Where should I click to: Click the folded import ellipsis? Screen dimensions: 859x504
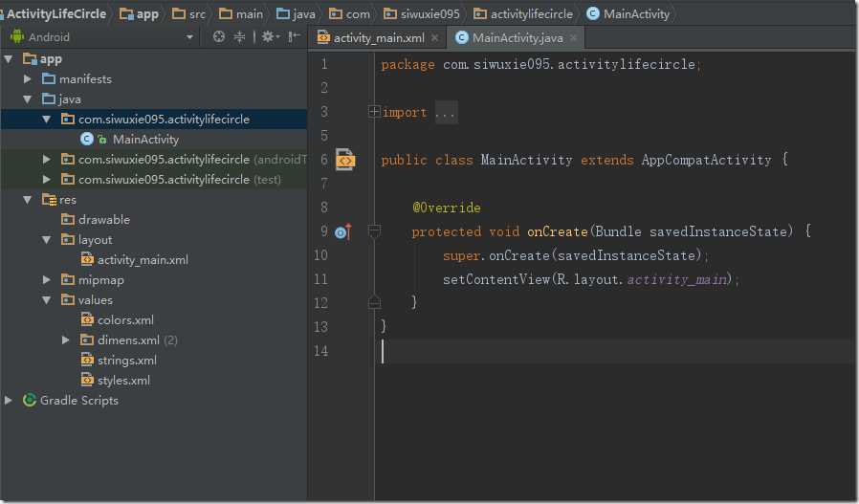point(446,112)
